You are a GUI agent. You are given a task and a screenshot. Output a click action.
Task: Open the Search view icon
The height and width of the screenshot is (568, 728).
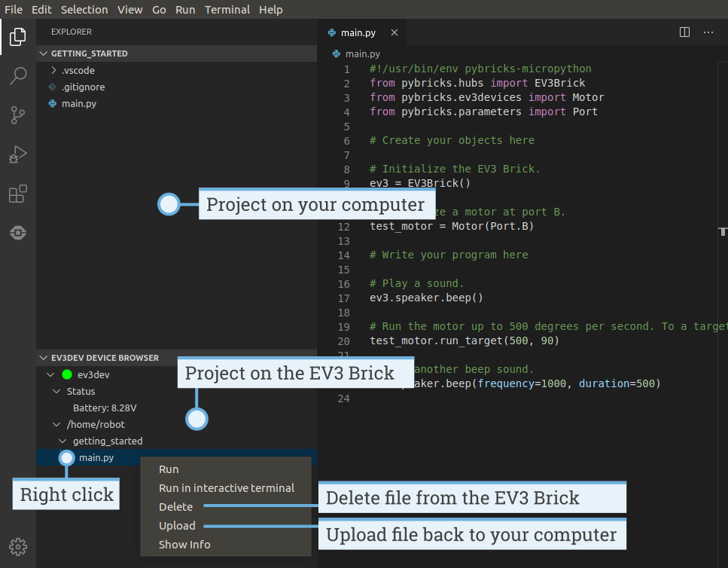coord(18,75)
